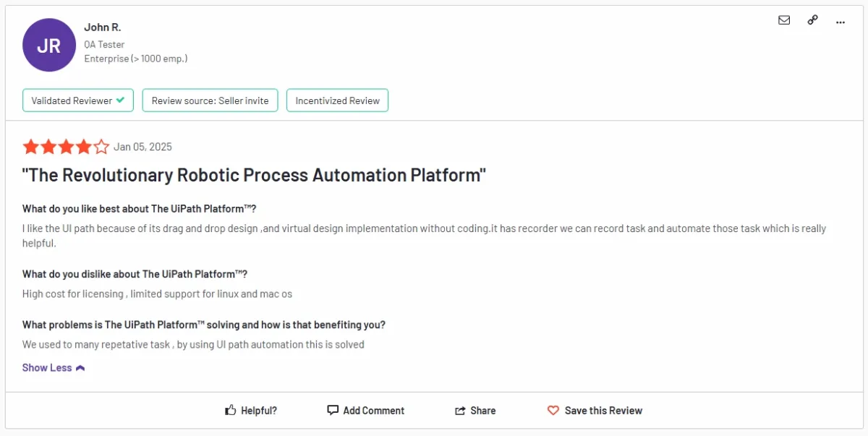
Task: Click Add Comment button
Action: click(366, 410)
